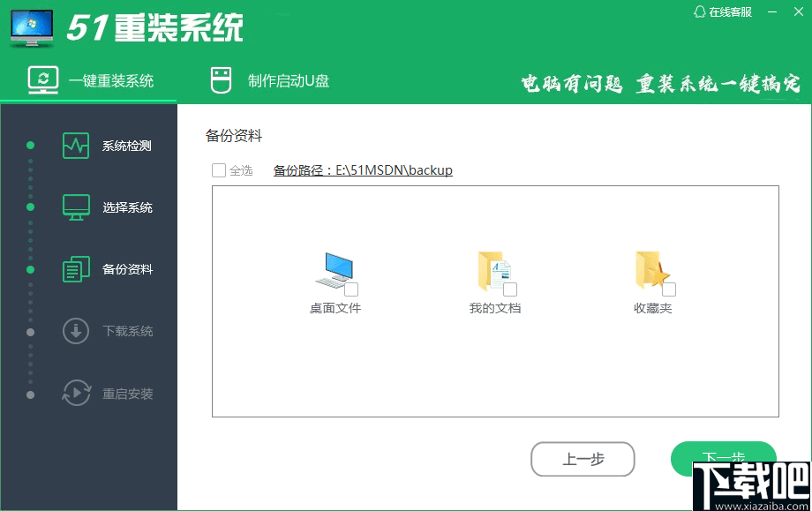Viewport: 812px width, 511px height.
Task: Check the 桌面文件 backup checkbox
Action: 351,289
